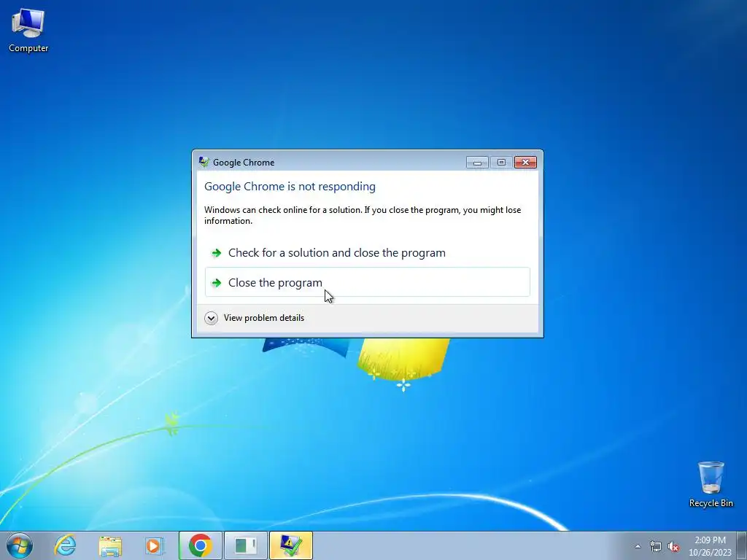Viewport: 747px width, 560px height.
Task: Open the Recycle Bin desktop icon
Action: (x=711, y=484)
